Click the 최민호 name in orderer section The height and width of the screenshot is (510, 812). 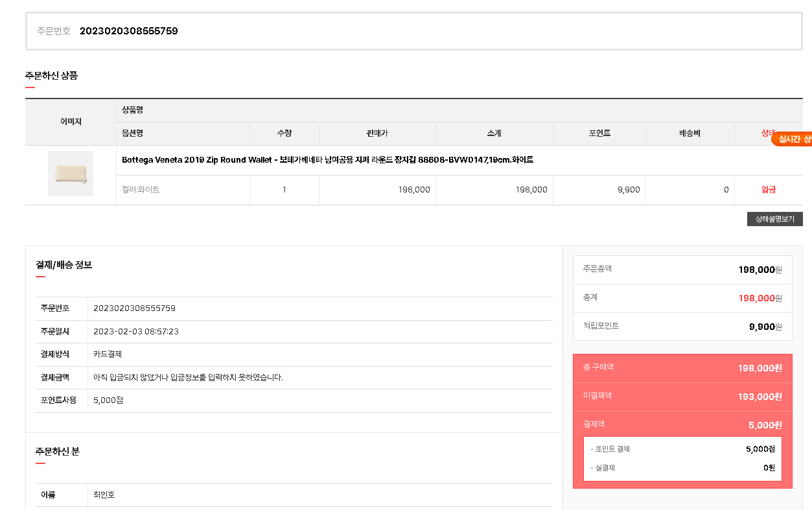pyautogui.click(x=104, y=495)
